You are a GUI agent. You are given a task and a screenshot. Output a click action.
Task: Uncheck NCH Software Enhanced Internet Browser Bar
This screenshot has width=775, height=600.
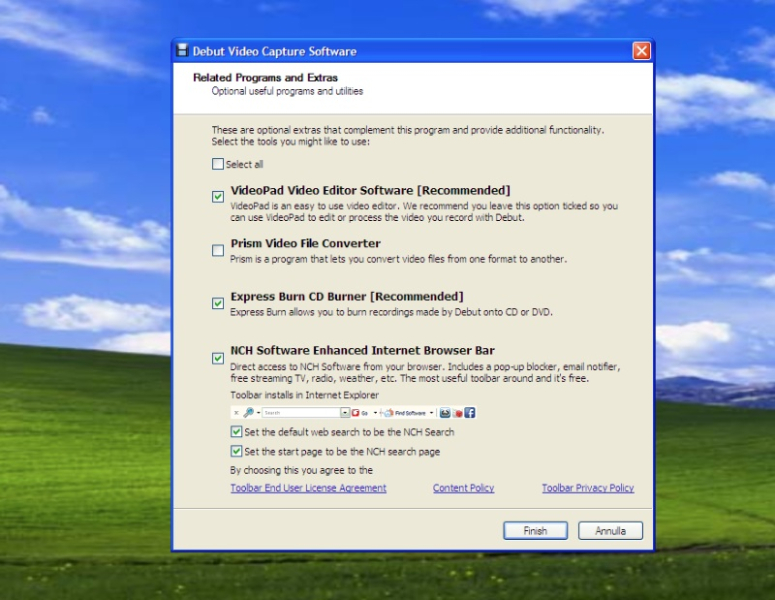[217, 358]
